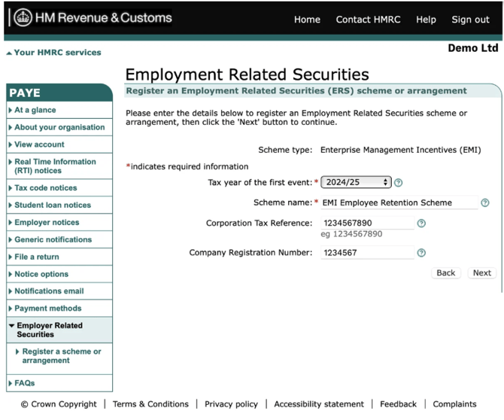Open Register a scheme or arrangement
Image resolution: width=504 pixels, height=420 pixels.
click(x=61, y=356)
